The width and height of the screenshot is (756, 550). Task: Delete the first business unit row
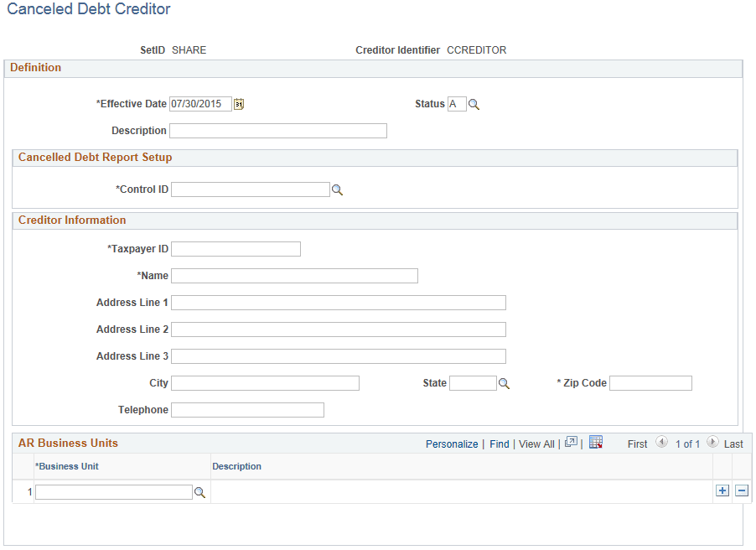click(741, 490)
